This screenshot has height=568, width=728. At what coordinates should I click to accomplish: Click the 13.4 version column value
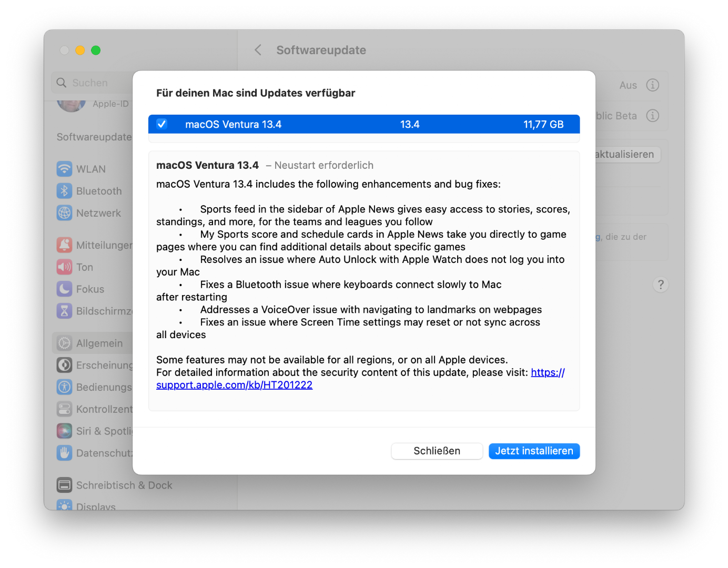(410, 125)
